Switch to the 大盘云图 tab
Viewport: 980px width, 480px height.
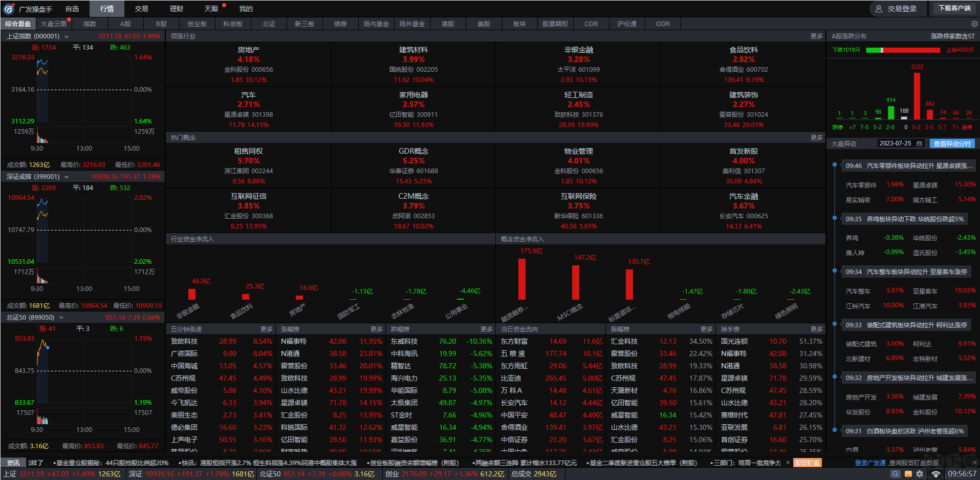[54, 24]
